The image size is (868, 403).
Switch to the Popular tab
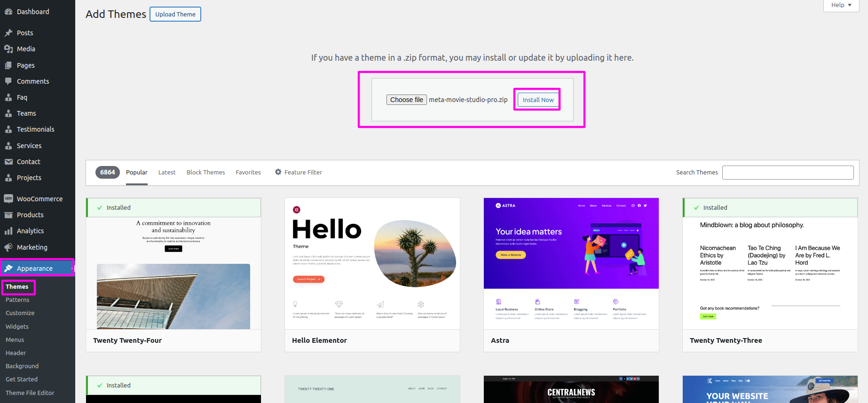point(137,173)
